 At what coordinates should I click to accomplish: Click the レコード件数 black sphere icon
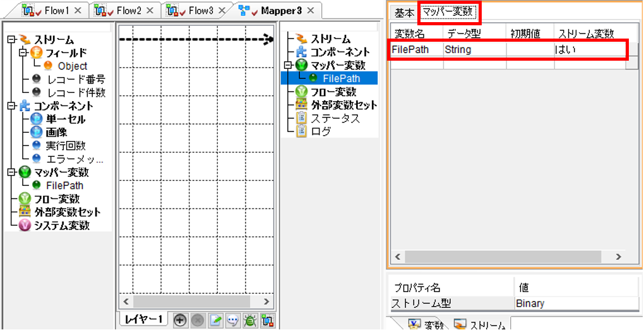[x=36, y=92]
